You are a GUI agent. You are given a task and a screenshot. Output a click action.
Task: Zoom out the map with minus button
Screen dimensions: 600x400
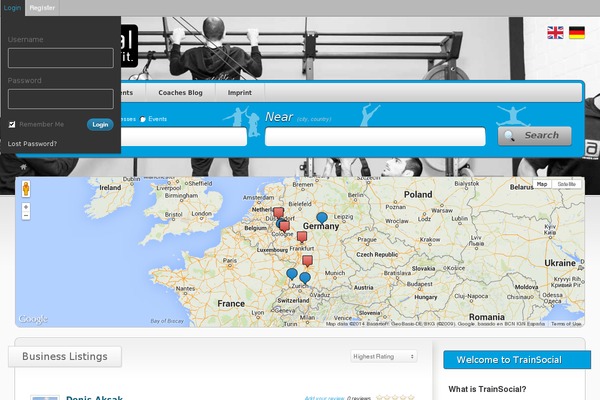[26, 216]
